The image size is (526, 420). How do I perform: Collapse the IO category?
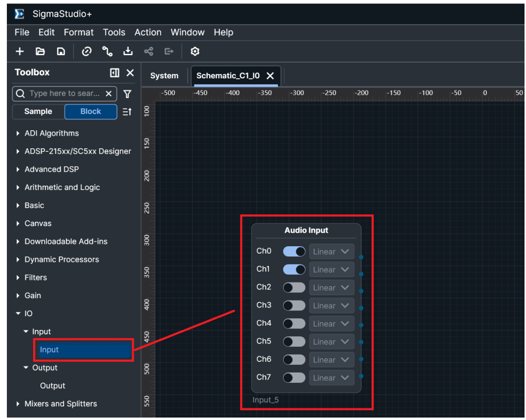tap(18, 314)
